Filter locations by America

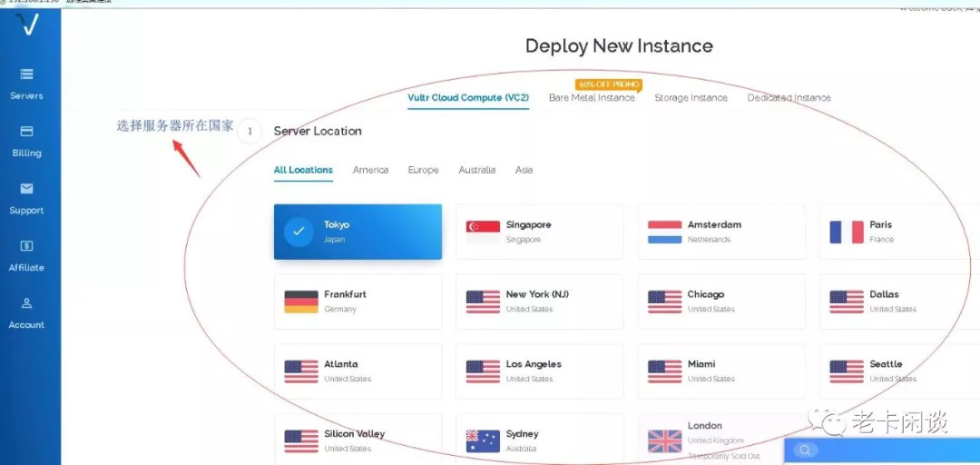(370, 170)
